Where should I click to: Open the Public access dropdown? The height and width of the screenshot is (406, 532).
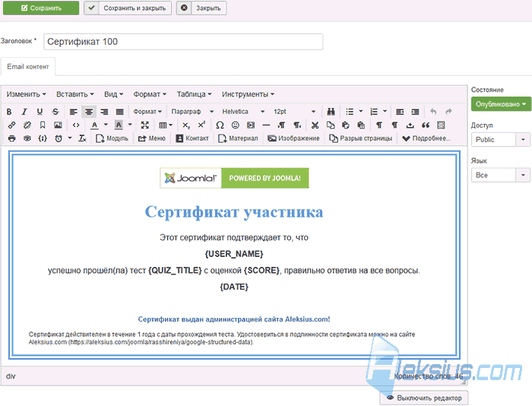point(500,140)
